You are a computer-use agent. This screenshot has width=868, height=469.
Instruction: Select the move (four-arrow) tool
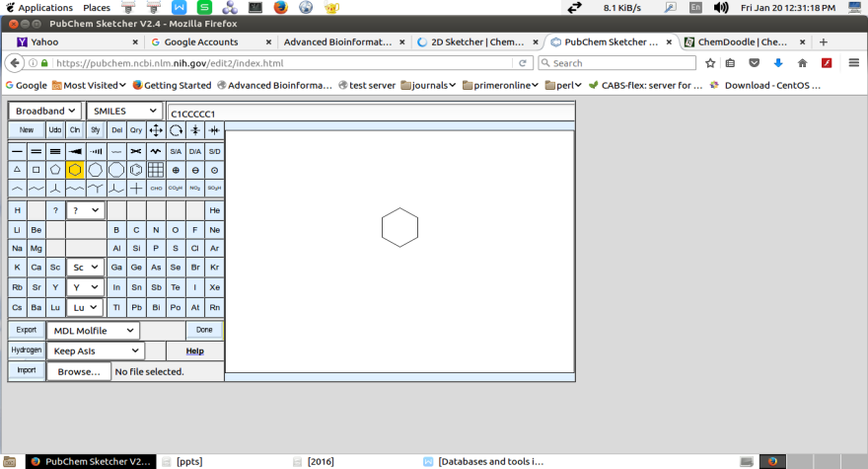pos(156,130)
